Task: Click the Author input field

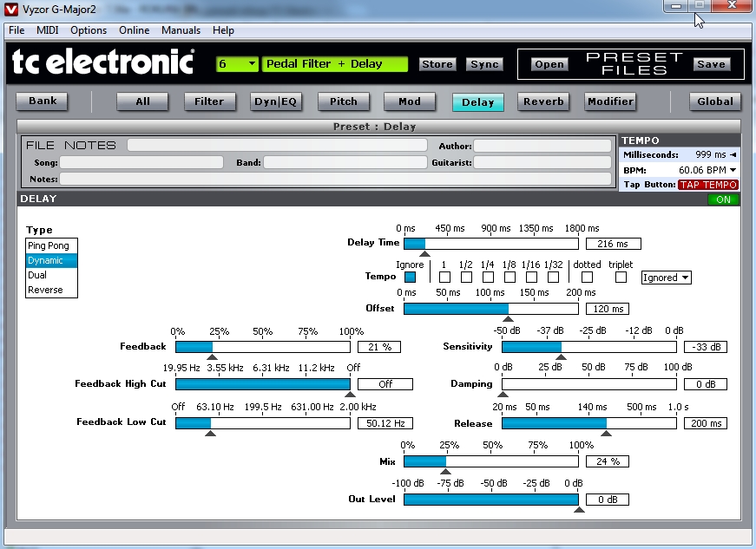Action: coord(542,146)
